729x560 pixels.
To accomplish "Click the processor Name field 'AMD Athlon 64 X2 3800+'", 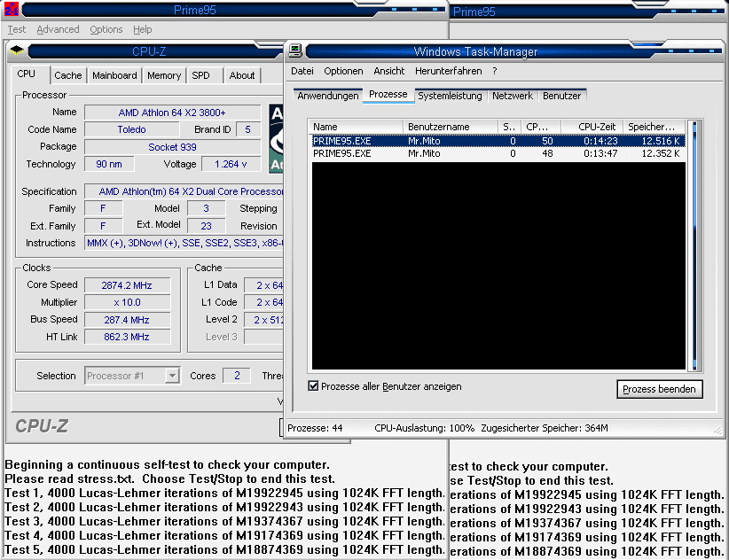I will [172, 113].
